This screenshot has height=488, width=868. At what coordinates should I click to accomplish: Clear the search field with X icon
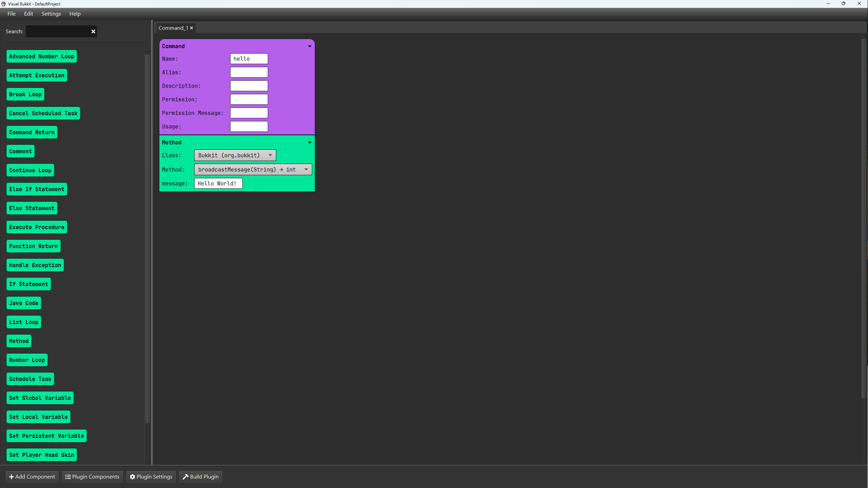(x=93, y=32)
